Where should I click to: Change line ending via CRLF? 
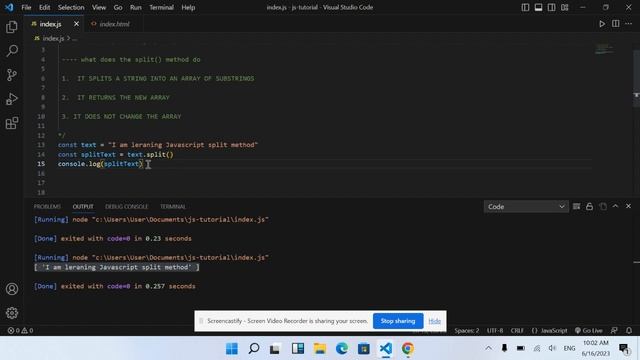(517, 331)
